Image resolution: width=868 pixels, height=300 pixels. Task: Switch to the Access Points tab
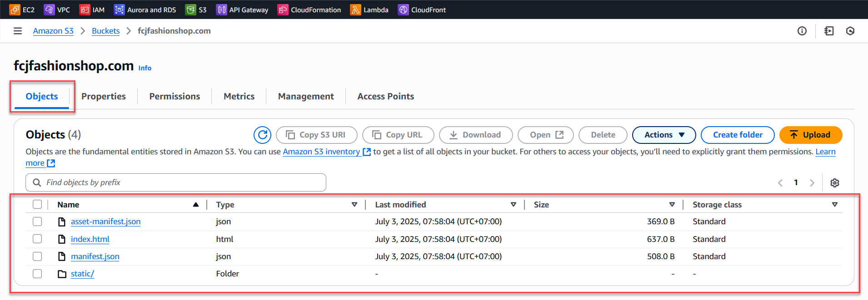[x=386, y=96]
